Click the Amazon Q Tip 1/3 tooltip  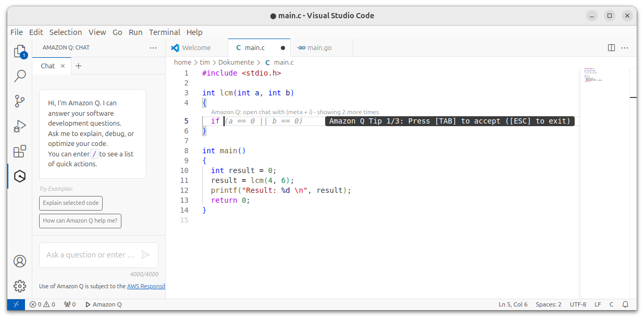pyautogui.click(x=450, y=121)
